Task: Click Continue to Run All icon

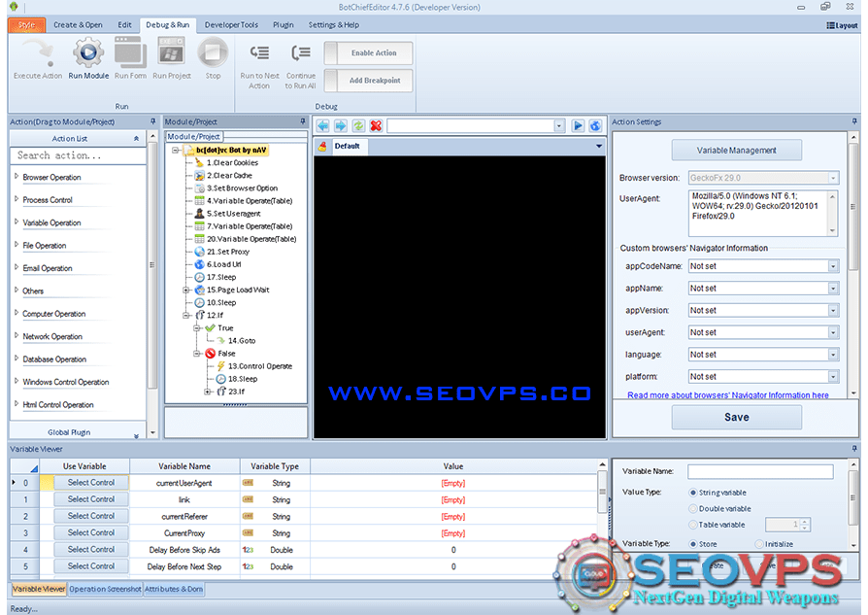Action: (x=301, y=53)
